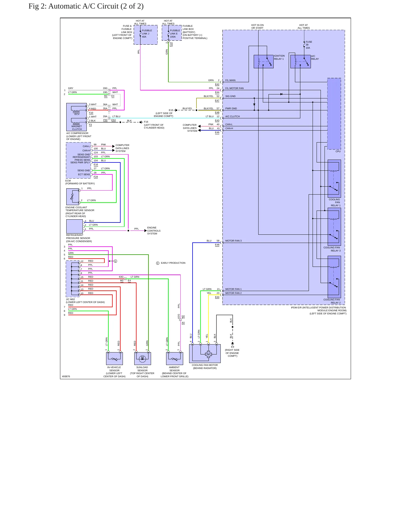Select the ECT SENS pin label
This screenshot has width=411, height=532.
point(84,175)
